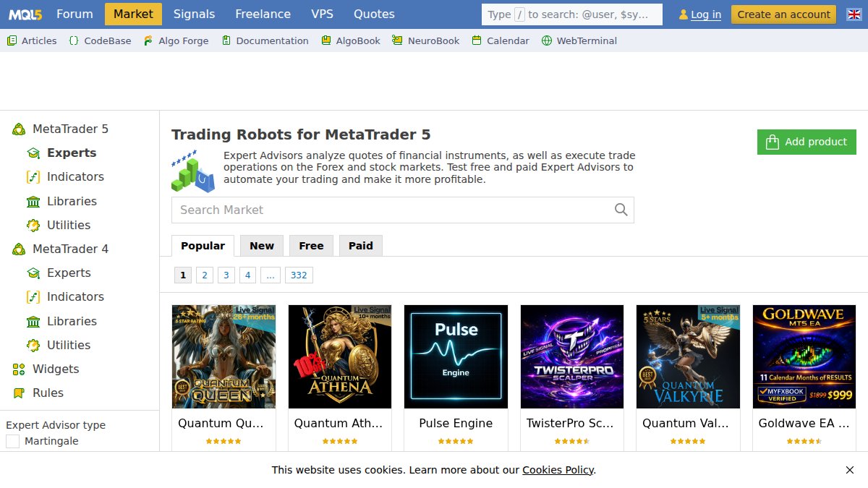Select the Popular tab
The height and width of the screenshot is (488, 868).
coord(203,246)
